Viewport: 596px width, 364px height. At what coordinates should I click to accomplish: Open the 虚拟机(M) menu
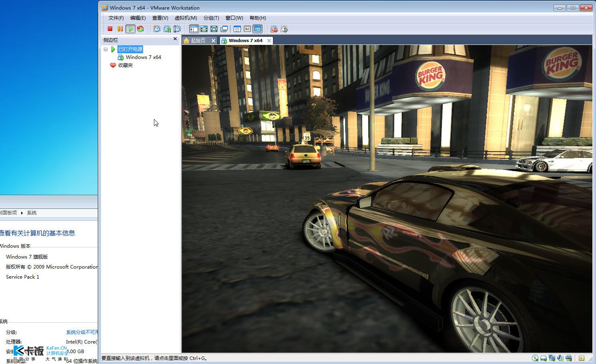(186, 18)
